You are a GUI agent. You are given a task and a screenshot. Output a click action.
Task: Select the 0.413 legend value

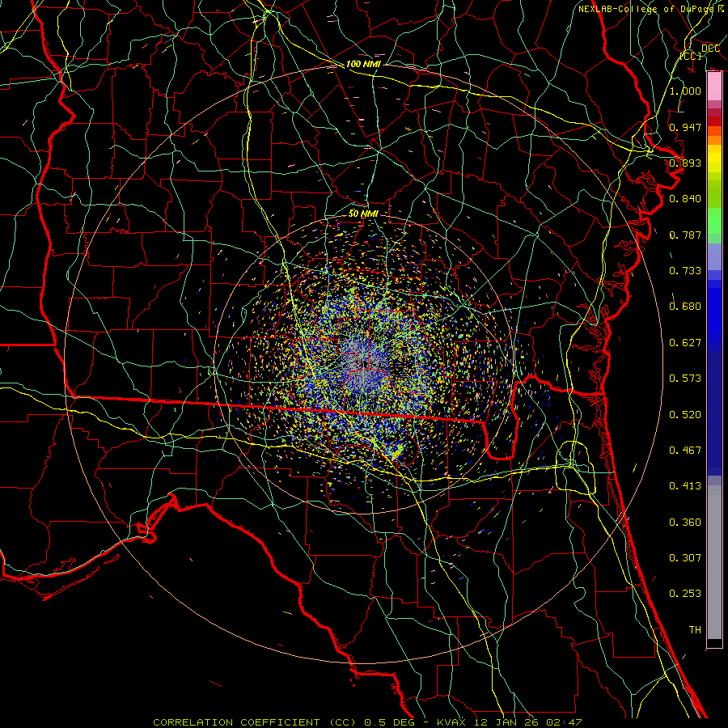(x=685, y=486)
